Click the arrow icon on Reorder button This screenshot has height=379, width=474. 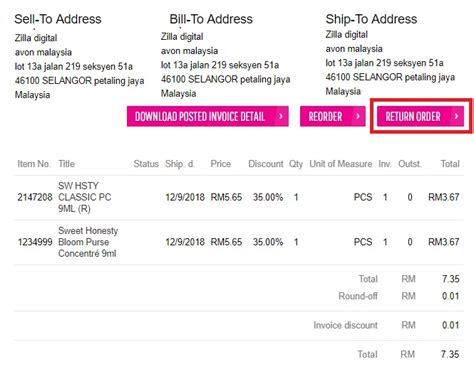click(358, 116)
